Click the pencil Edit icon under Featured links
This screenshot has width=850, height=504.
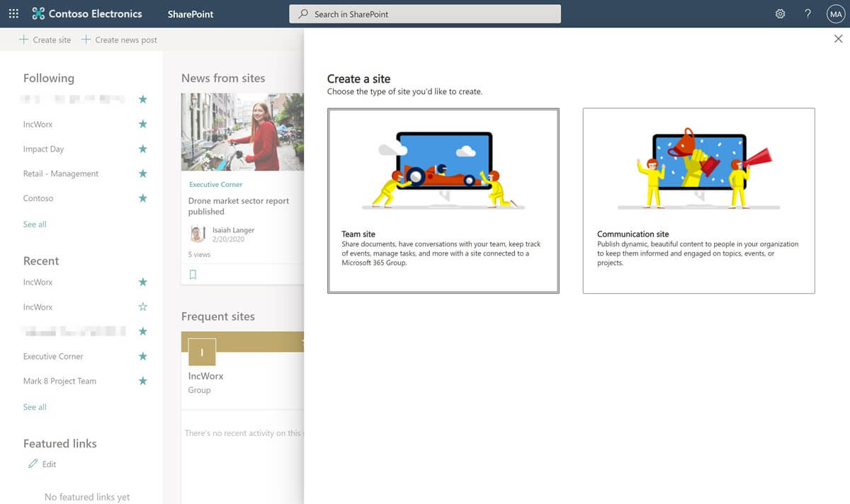pos(33,464)
